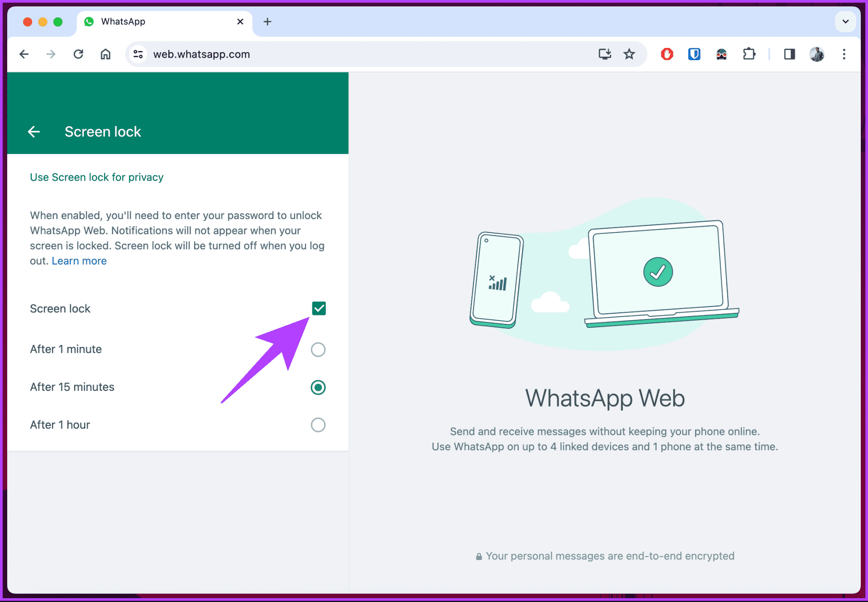Expand the tab search dropdown
Screen dimensions: 868x602
[845, 22]
